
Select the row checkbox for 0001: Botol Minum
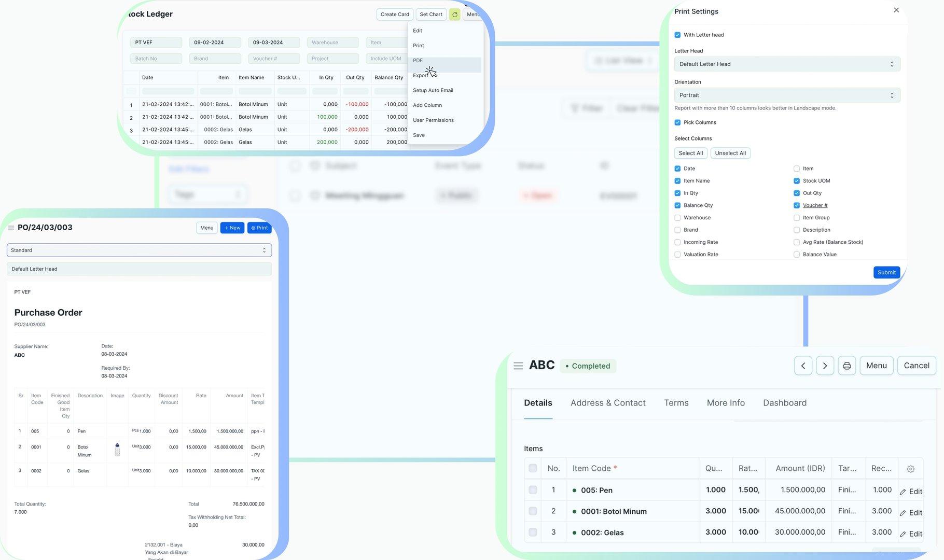point(533,511)
